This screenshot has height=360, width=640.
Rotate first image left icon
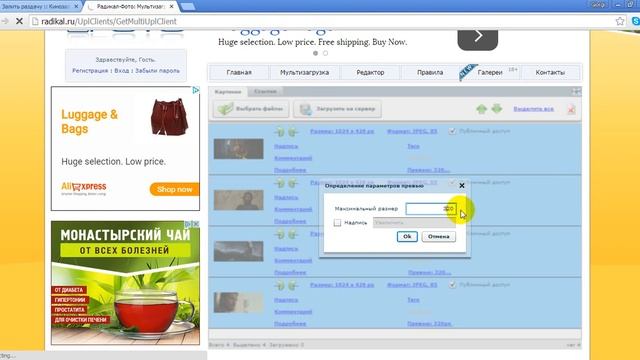280,132
